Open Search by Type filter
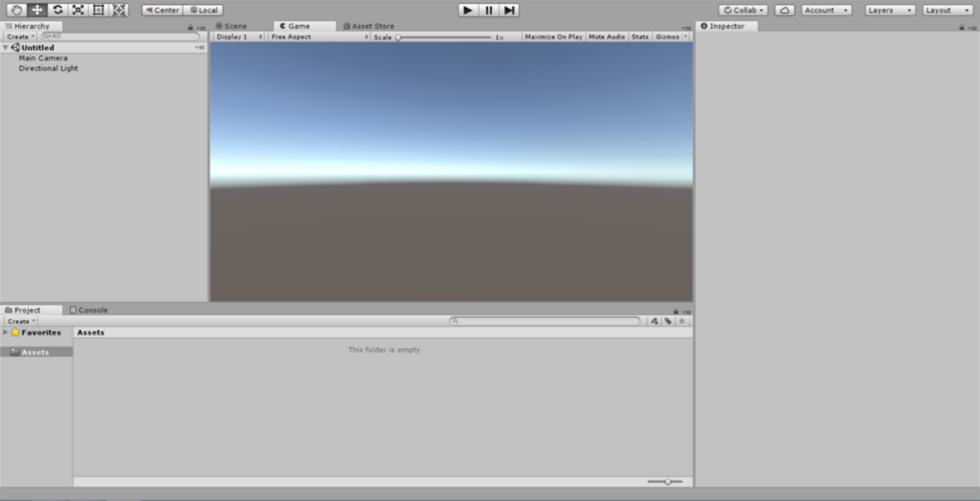980x501 pixels. pos(654,321)
